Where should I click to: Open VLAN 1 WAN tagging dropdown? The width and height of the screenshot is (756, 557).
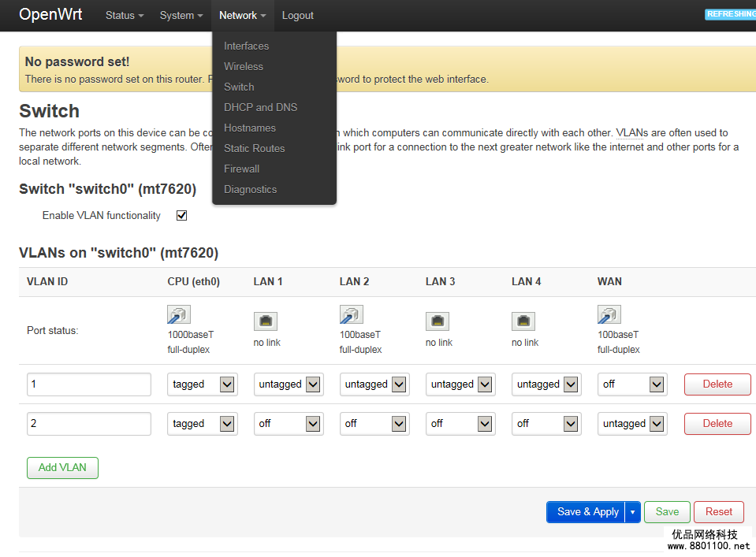[632, 384]
